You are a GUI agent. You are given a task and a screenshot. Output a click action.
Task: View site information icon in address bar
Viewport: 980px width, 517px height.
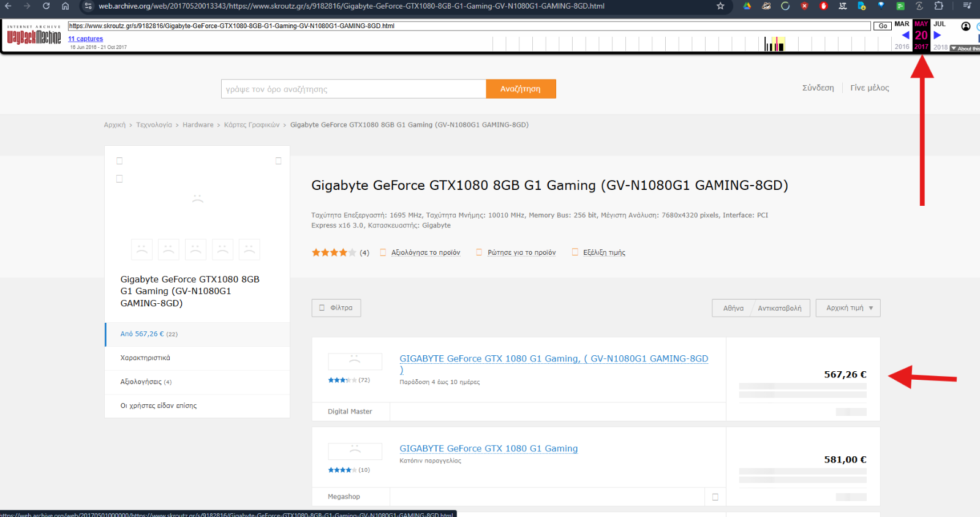[88, 6]
